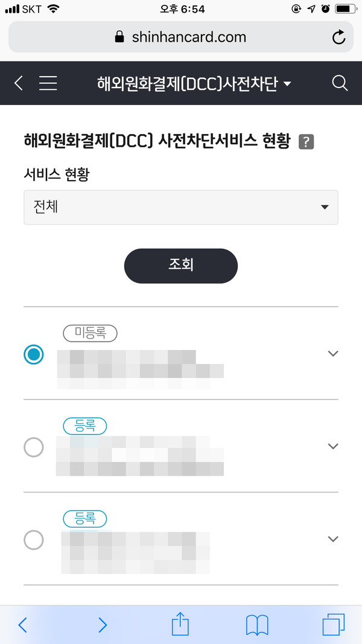Viewport: 362px width, 644px height.
Task: Click the question mark help icon
Action: (x=306, y=142)
